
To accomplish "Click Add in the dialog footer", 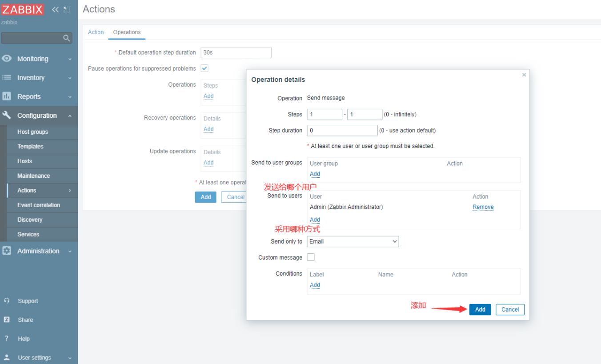I will (x=480, y=309).
